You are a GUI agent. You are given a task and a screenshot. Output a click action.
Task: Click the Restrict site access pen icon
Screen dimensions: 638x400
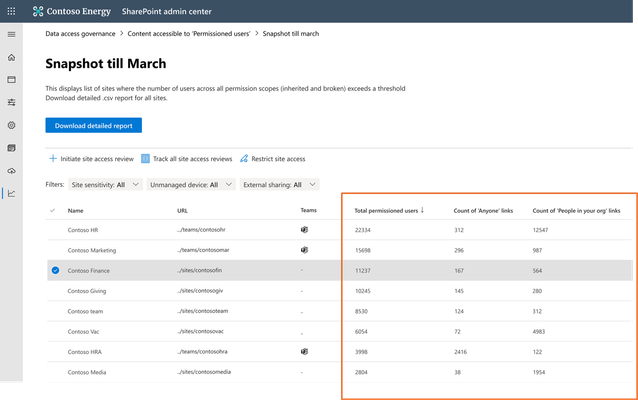coord(244,159)
